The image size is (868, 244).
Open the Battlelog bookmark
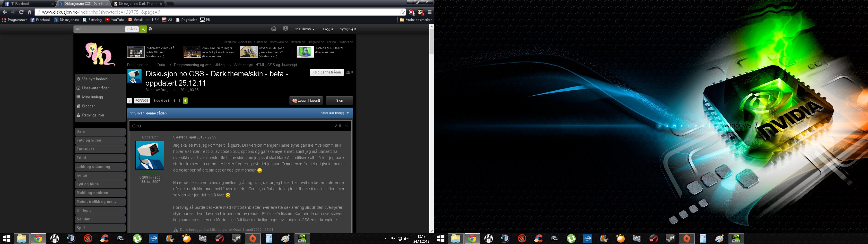click(92, 20)
